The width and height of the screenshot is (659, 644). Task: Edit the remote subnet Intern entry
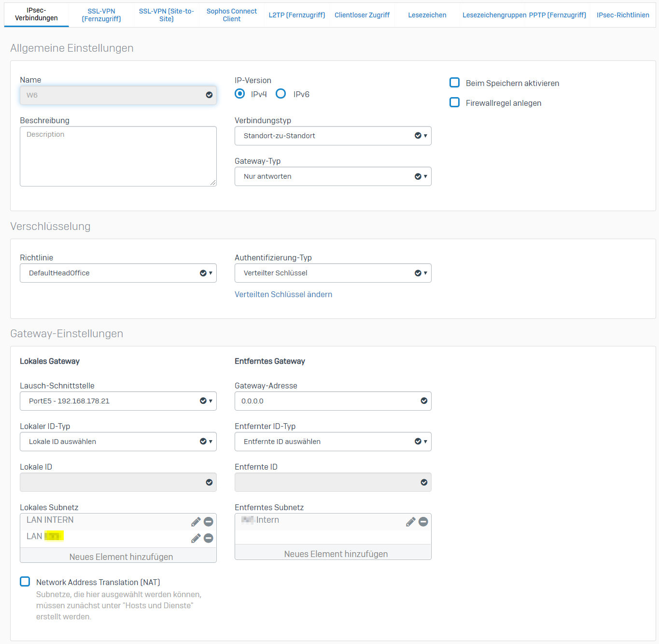[410, 522]
